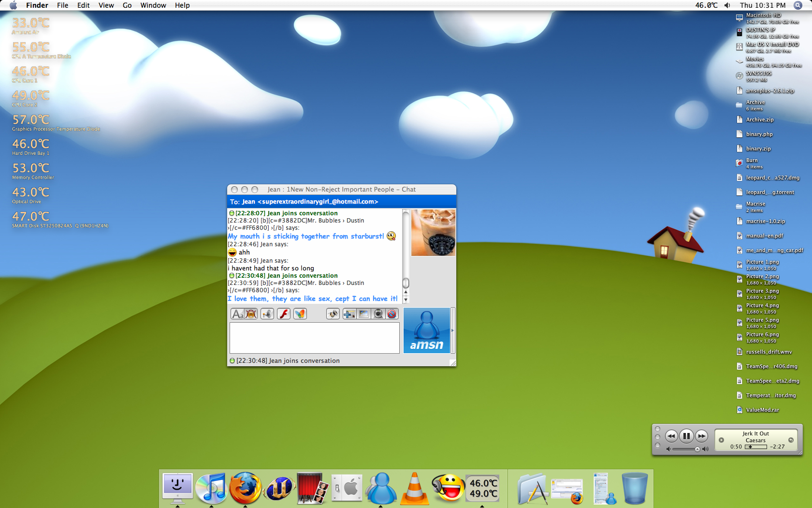Open the File menu
Image resolution: width=812 pixels, height=508 pixels.
point(63,5)
